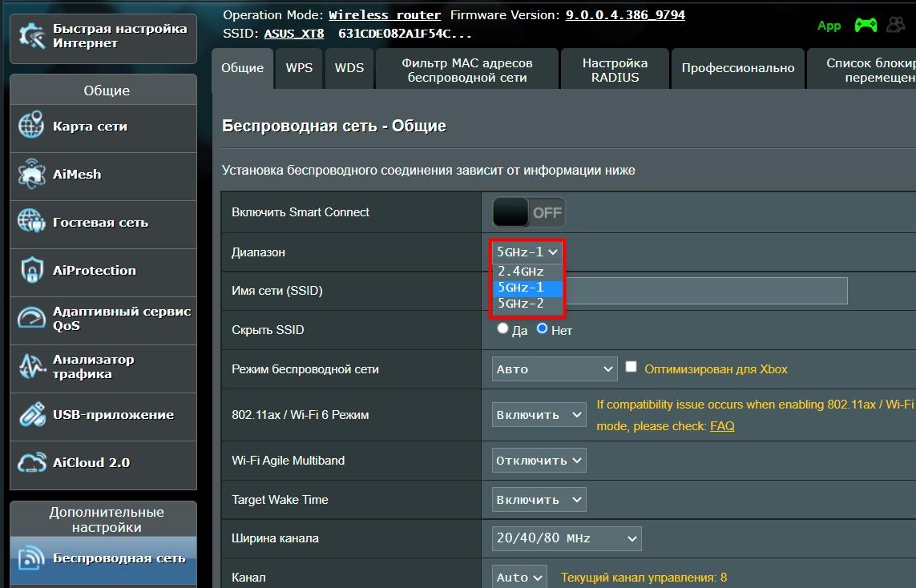The height and width of the screenshot is (588, 916).
Task: Open the Гостевая сеть menu item
Action: pos(103,225)
